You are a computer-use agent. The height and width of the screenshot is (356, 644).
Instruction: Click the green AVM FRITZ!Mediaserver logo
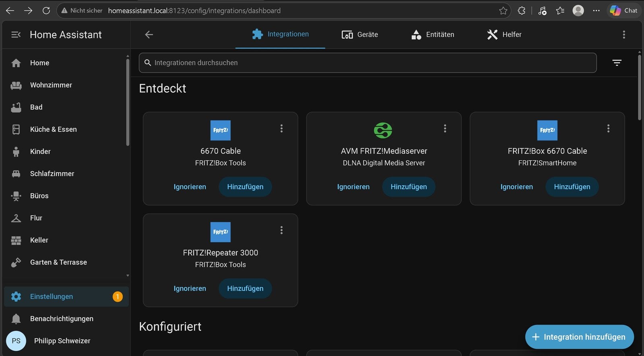(383, 130)
